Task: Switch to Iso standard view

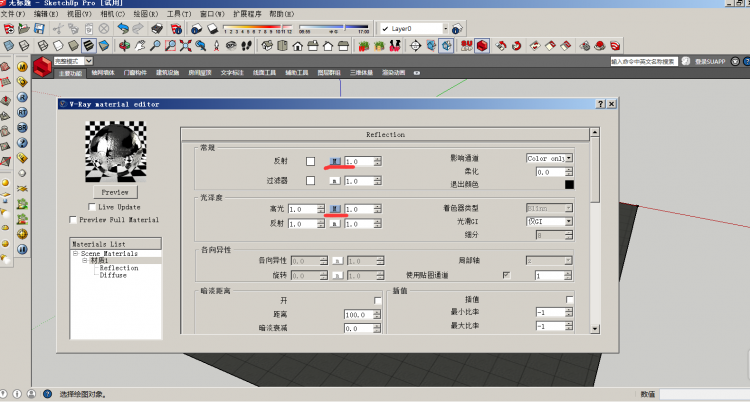Action: pos(267,45)
